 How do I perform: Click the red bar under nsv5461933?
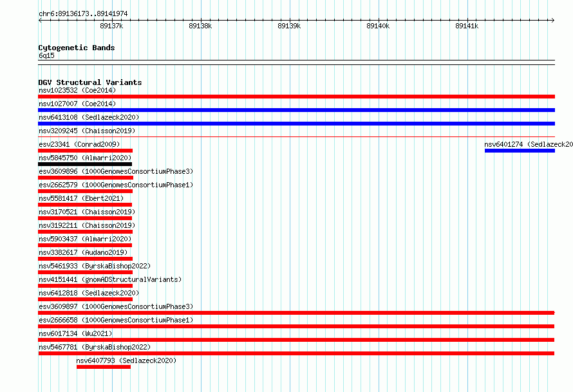pyautogui.click(x=85, y=272)
